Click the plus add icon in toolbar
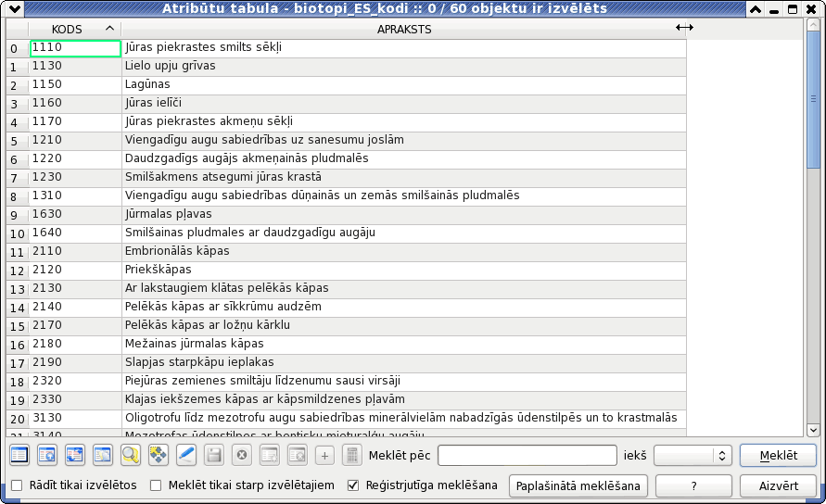This screenshot has height=504, width=826. [x=325, y=455]
